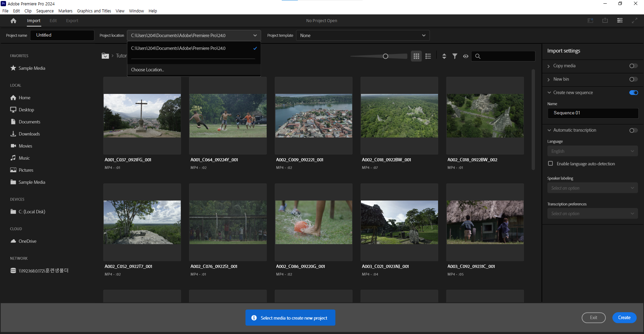The height and width of the screenshot is (334, 644).
Task: Open the Project template dropdown
Action: click(x=363, y=35)
